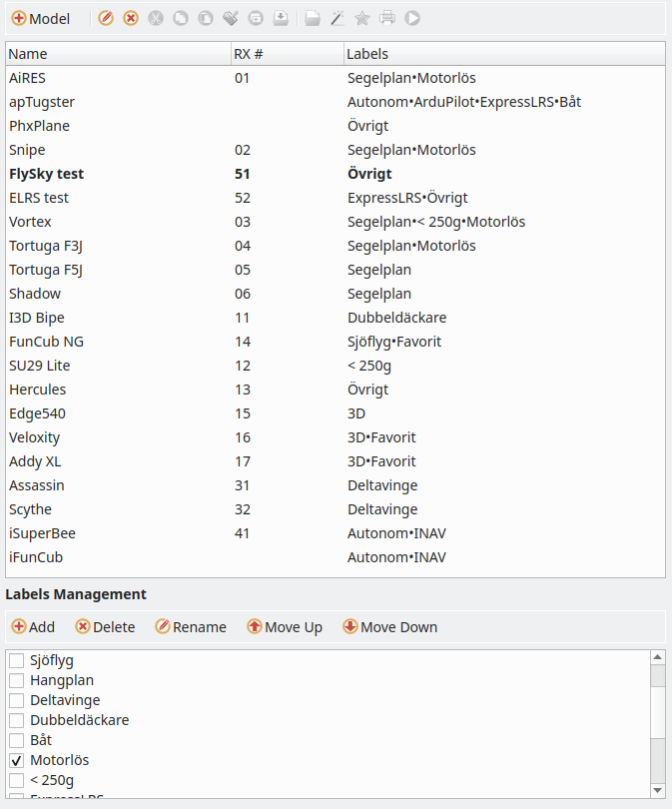
Task: Open the Model Wizard wand icon
Action: pos(336,18)
